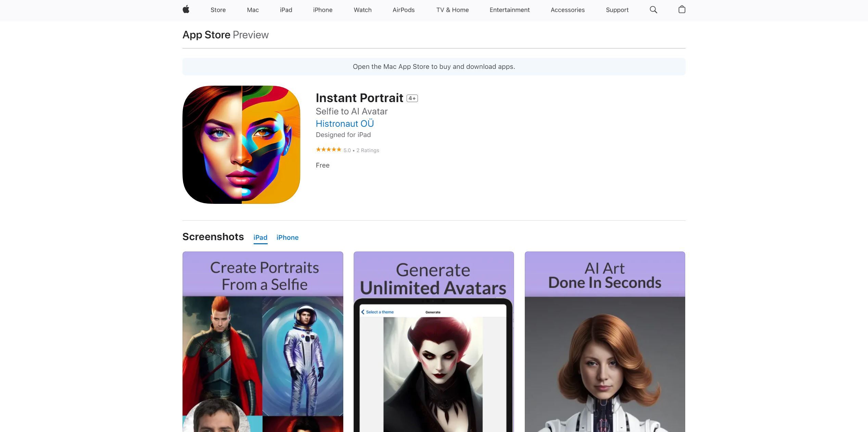Go to the Support page

(617, 10)
